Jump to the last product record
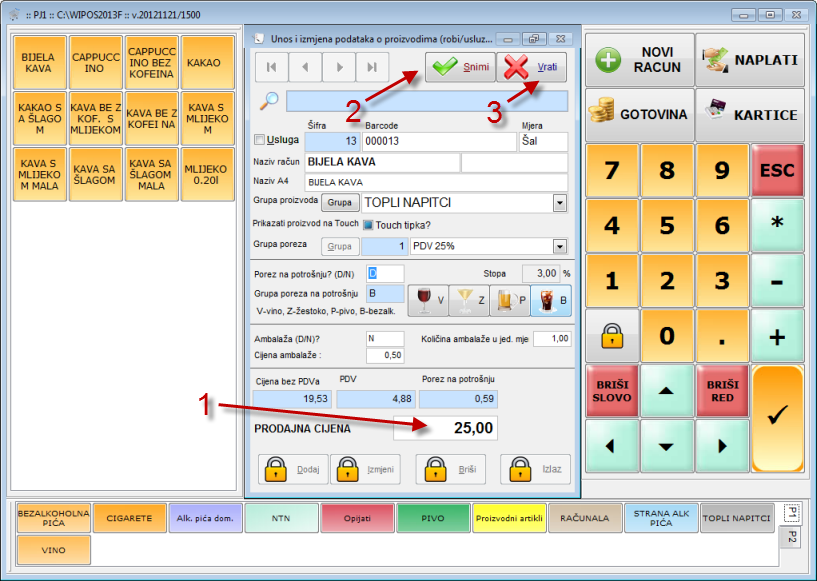Viewport: 817px width, 581px height. 372,67
